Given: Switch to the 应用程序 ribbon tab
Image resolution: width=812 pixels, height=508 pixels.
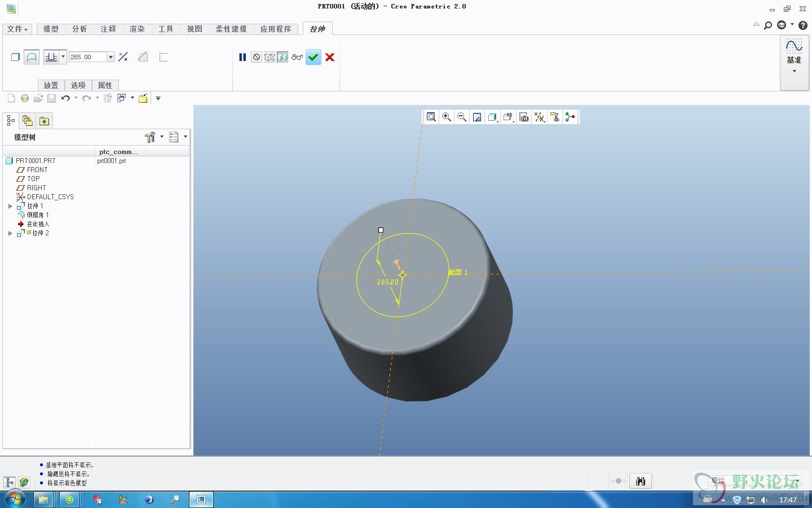Looking at the screenshot, I should tap(276, 29).
